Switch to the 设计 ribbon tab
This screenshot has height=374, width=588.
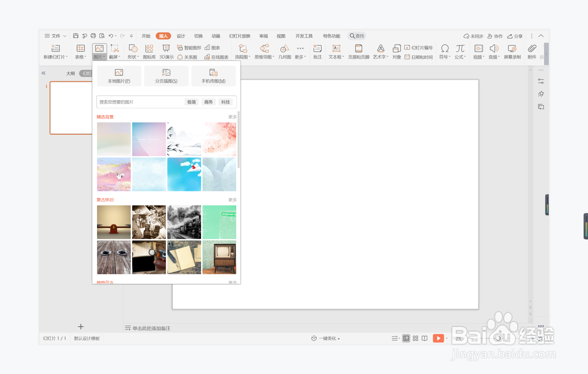181,36
